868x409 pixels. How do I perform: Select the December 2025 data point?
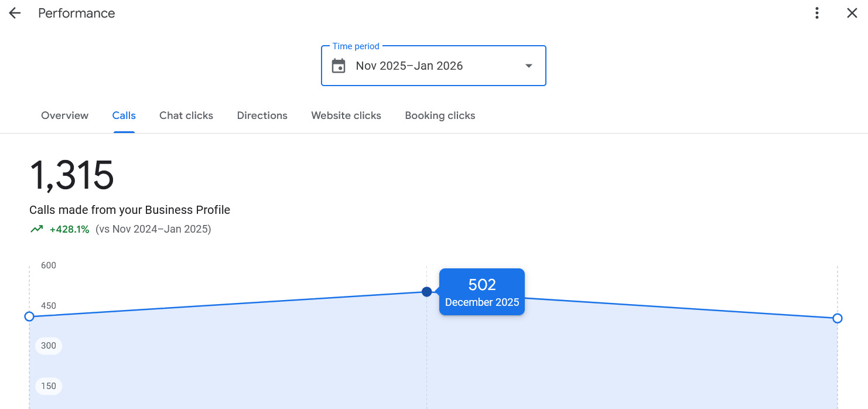(x=427, y=292)
